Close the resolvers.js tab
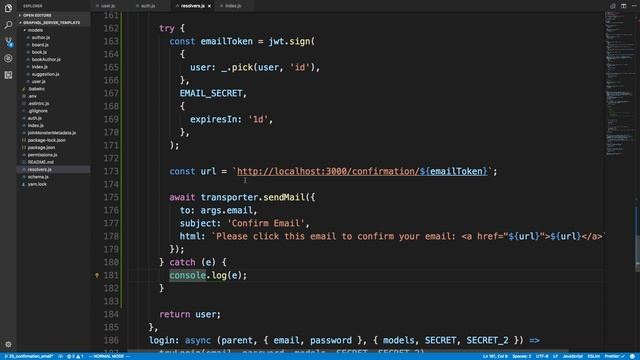This screenshot has height=360, width=640. [209, 6]
